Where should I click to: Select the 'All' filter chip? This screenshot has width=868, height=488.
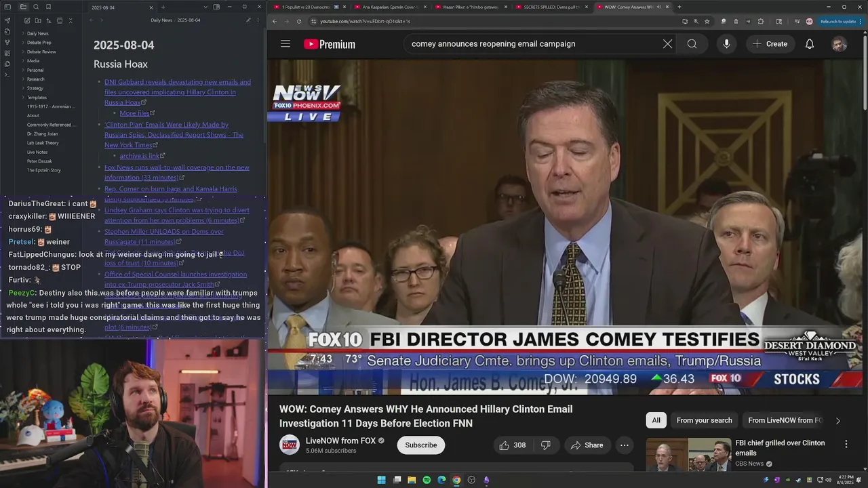(656, 420)
